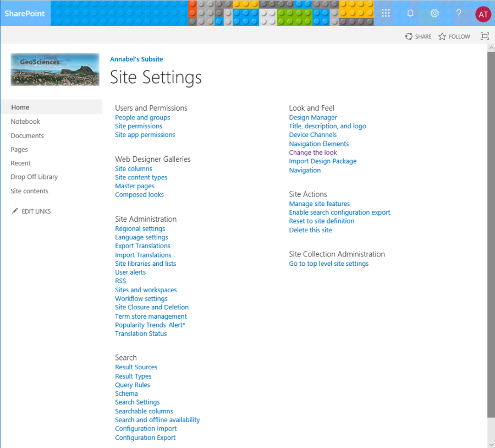The width and height of the screenshot is (495, 448).
Task: Open the app launcher waffle icon
Action: click(x=386, y=13)
